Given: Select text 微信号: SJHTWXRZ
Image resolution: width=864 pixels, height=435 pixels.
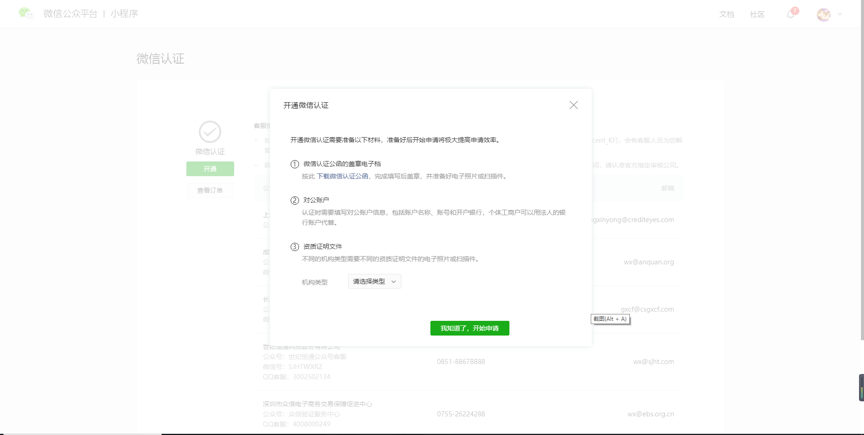Looking at the screenshot, I should tap(293, 367).
